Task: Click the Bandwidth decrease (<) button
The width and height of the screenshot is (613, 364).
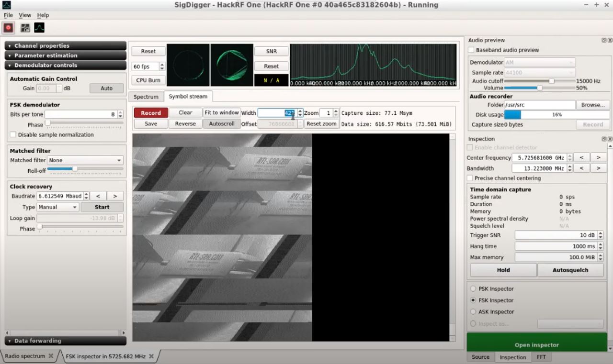Action: pyautogui.click(x=581, y=168)
